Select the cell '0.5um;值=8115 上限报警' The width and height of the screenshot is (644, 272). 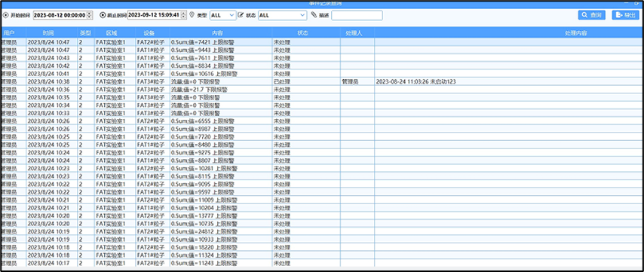click(x=221, y=176)
